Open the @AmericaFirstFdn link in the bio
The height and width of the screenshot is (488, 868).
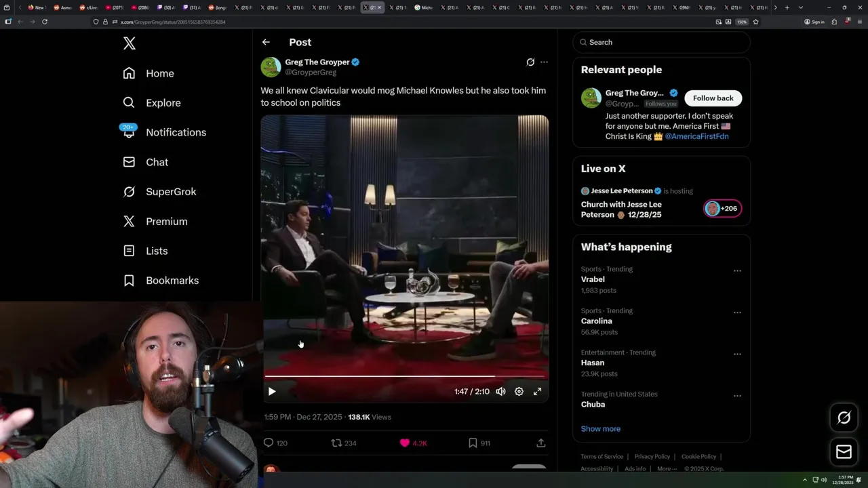[696, 136]
